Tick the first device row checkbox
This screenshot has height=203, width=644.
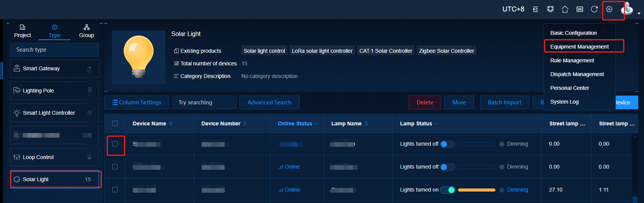pos(115,144)
